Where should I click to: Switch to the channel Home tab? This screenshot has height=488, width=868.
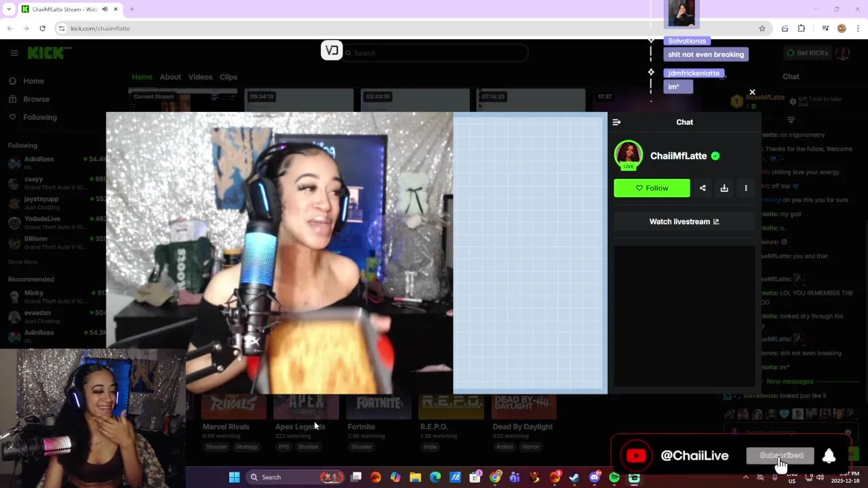142,77
